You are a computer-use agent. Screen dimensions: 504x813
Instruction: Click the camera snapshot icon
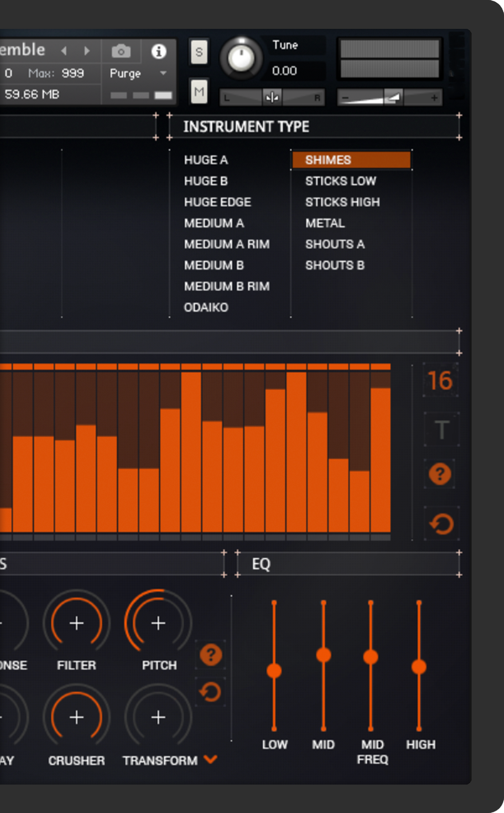point(121,52)
